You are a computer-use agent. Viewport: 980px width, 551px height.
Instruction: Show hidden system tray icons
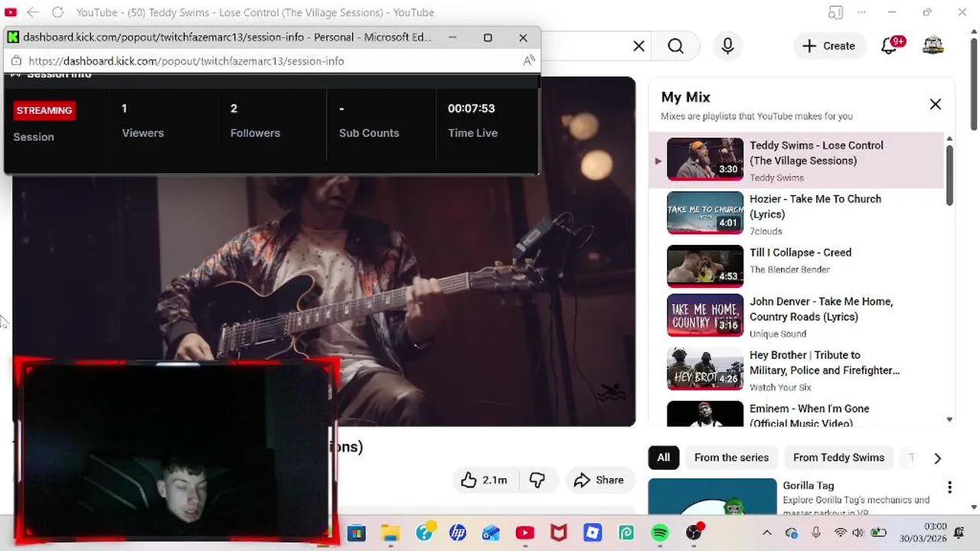(766, 533)
